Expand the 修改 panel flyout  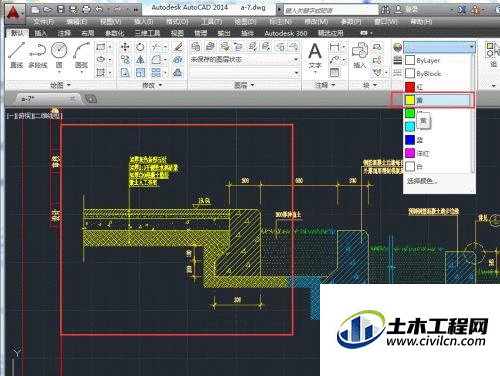[152, 85]
